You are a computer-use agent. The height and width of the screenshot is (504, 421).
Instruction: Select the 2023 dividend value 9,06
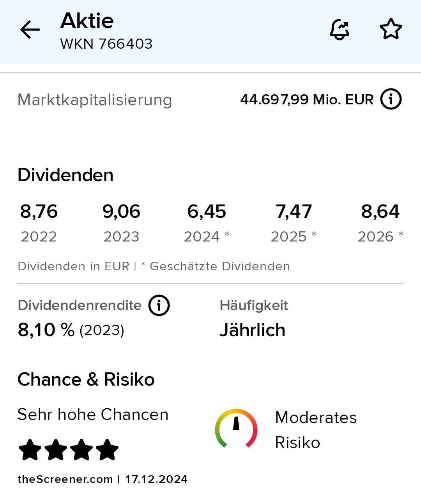click(x=121, y=211)
